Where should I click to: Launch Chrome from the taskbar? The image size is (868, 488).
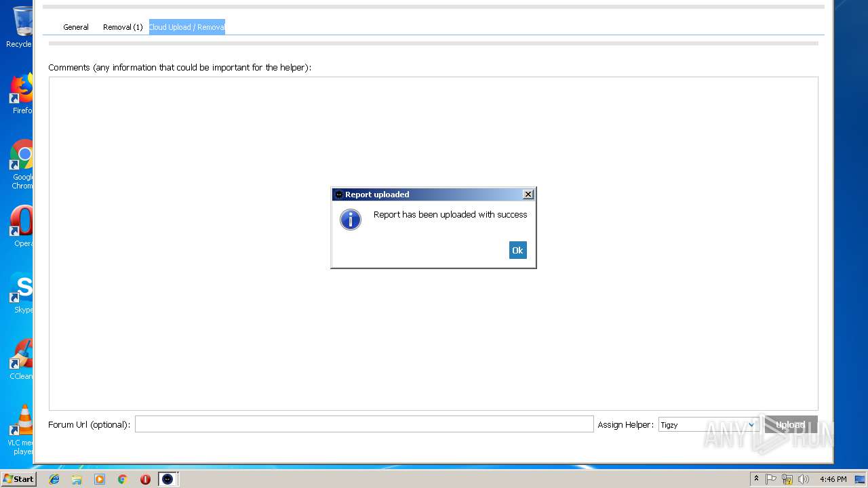(x=123, y=479)
